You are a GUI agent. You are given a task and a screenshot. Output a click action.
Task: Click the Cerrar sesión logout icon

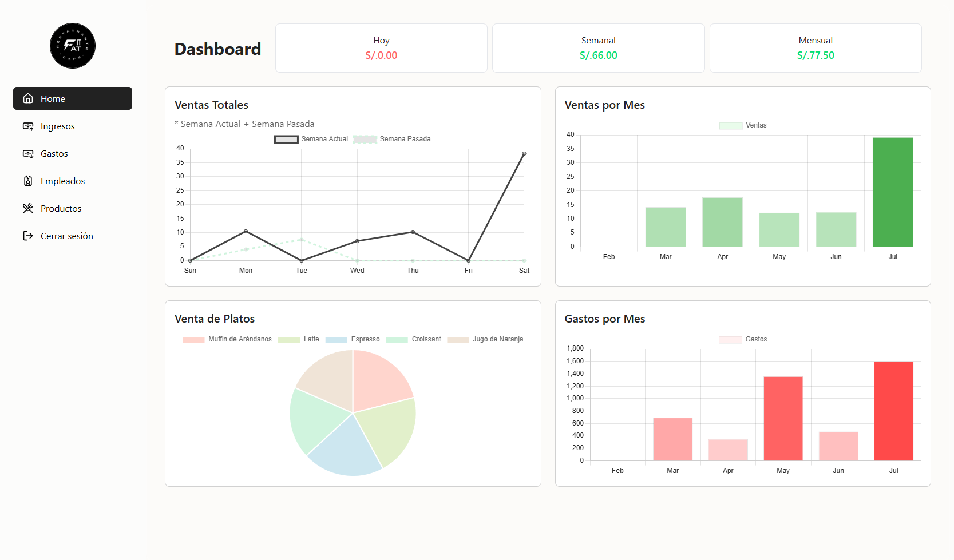[x=28, y=236]
